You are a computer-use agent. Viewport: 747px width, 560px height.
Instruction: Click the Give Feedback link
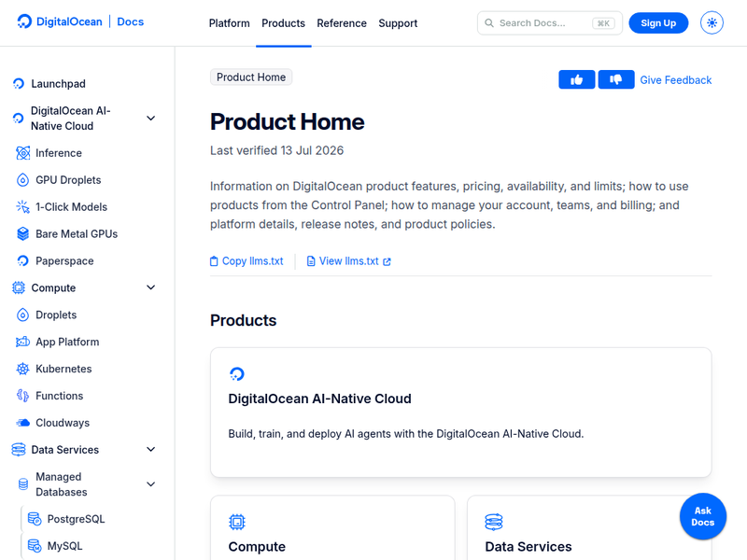675,80
